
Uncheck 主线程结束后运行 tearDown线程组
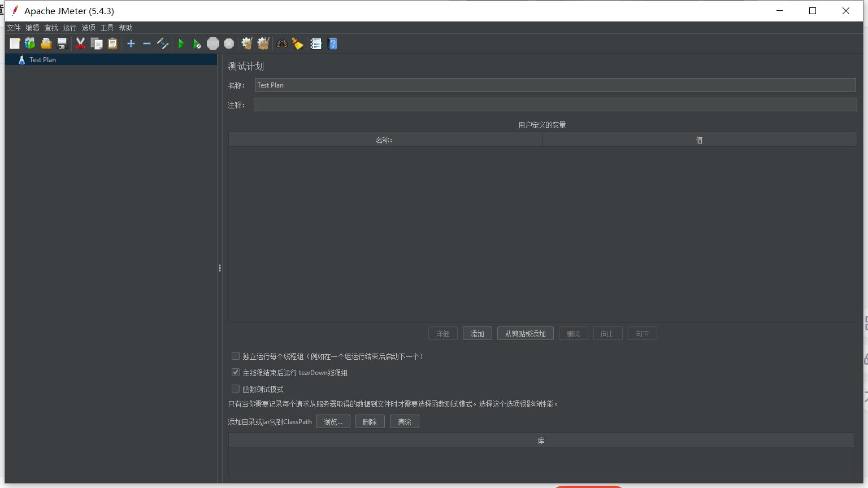[236, 372]
